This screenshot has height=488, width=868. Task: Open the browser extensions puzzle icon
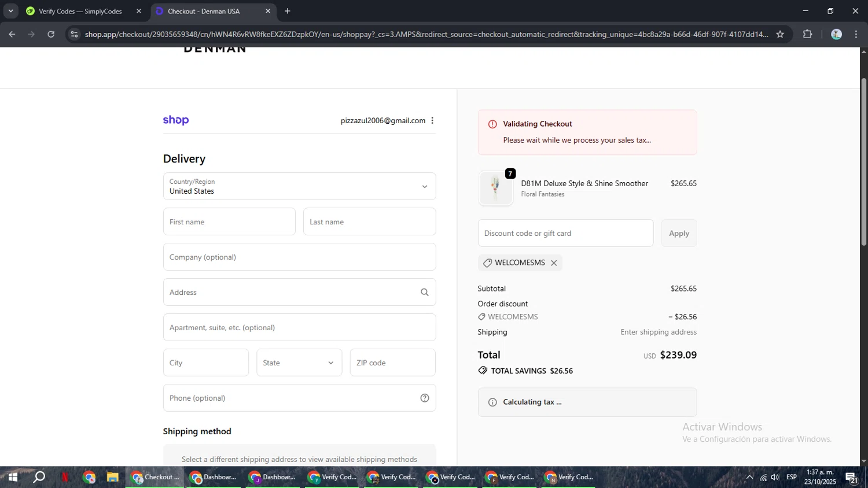click(808, 34)
